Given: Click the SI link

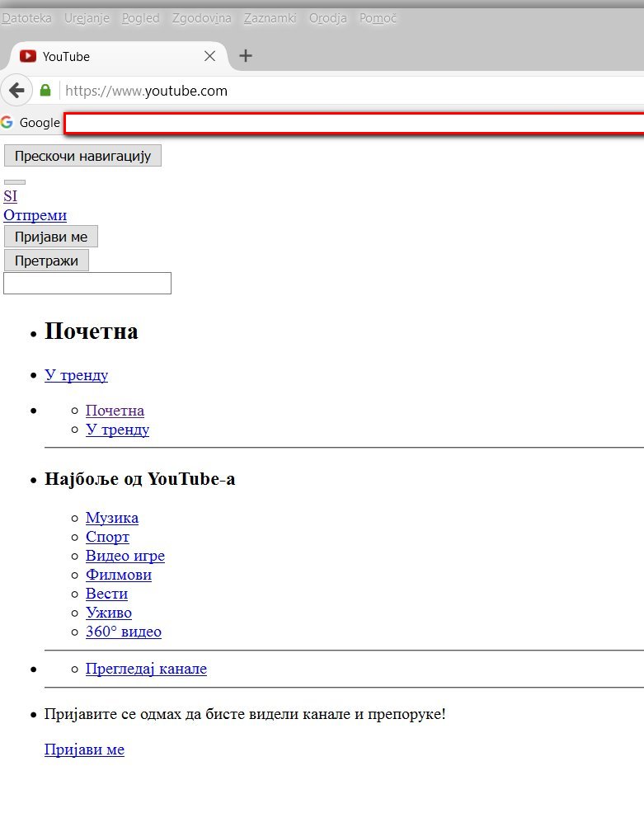Looking at the screenshot, I should [10, 196].
